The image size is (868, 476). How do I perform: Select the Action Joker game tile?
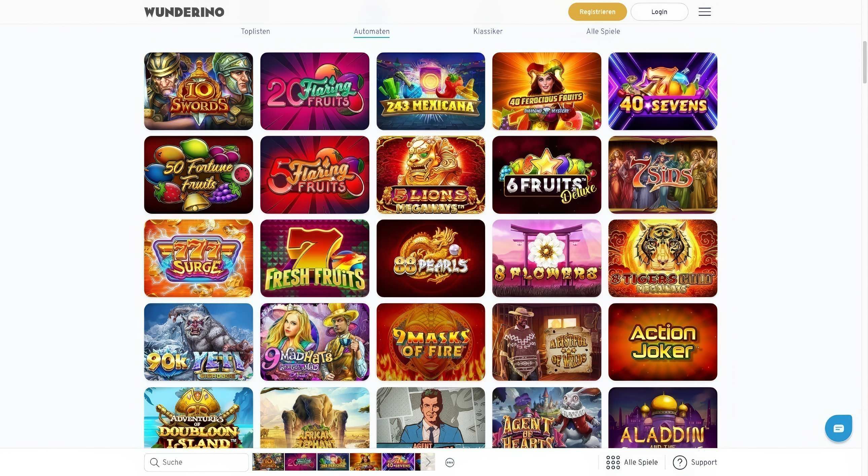(662, 342)
